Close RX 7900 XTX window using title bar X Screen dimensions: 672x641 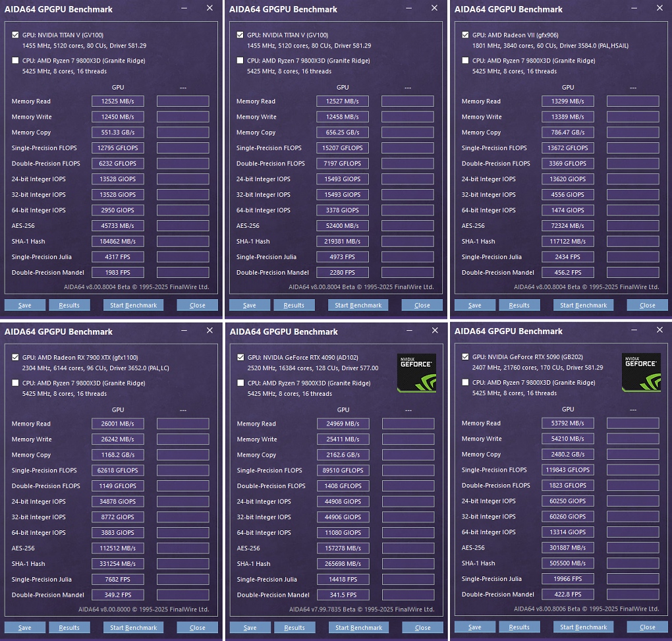click(x=210, y=330)
